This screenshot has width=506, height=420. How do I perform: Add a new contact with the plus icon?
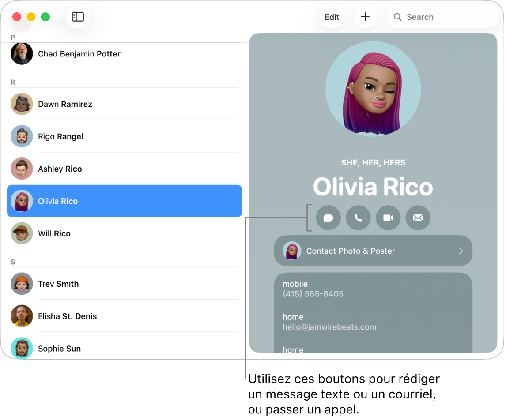[365, 17]
